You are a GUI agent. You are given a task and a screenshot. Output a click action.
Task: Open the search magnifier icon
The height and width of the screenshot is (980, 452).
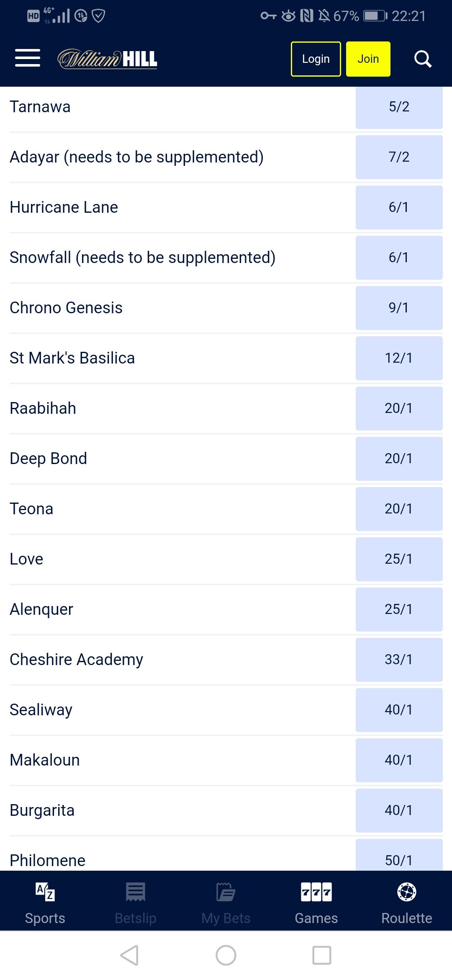(x=423, y=59)
